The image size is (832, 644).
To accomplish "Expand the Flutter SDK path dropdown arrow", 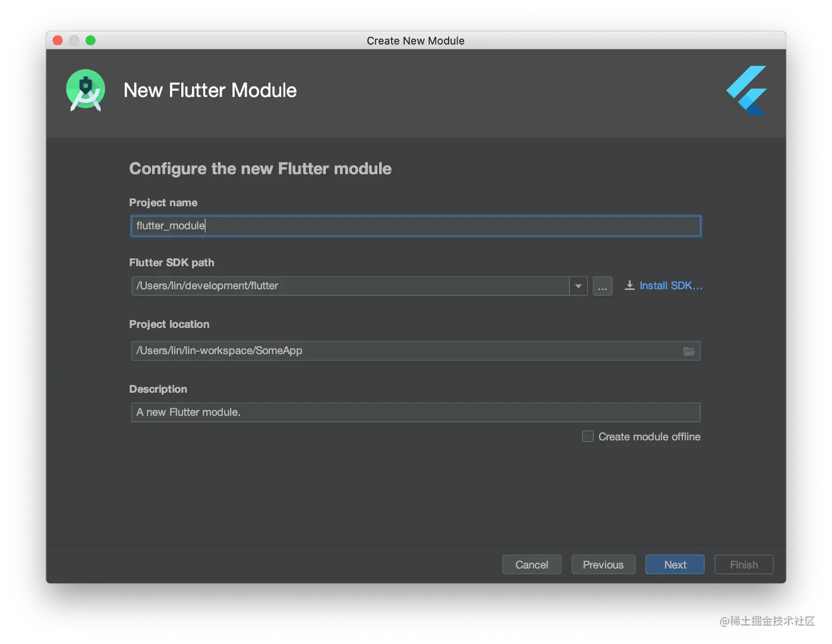I will 578,286.
